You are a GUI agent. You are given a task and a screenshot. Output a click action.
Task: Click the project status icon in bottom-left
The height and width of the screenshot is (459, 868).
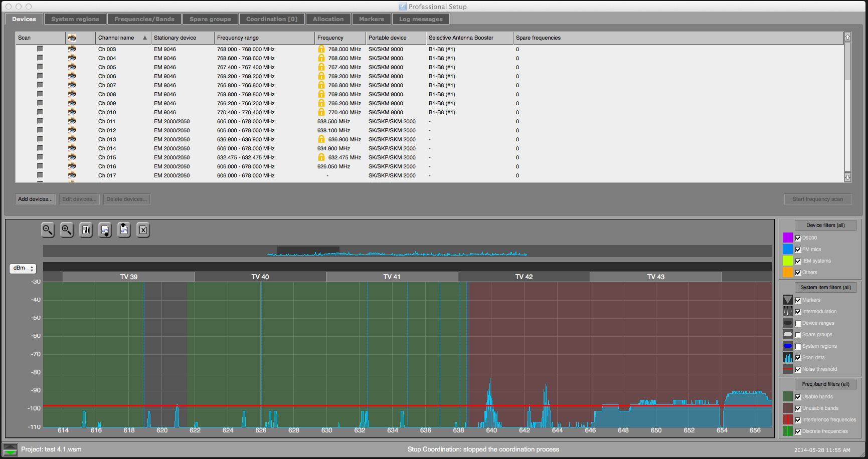[10, 449]
